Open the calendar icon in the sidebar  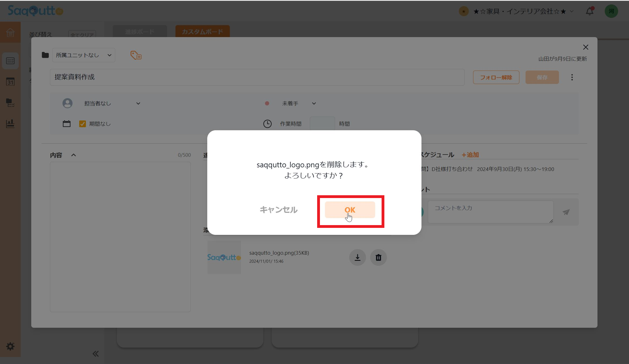(10, 82)
